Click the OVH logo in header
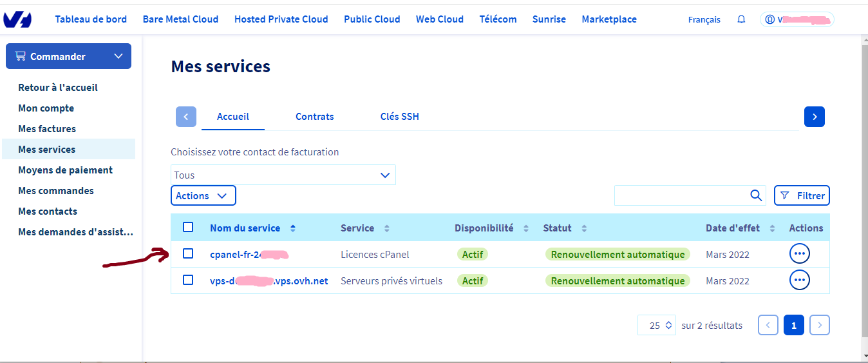This screenshot has width=868, height=363. (17, 19)
